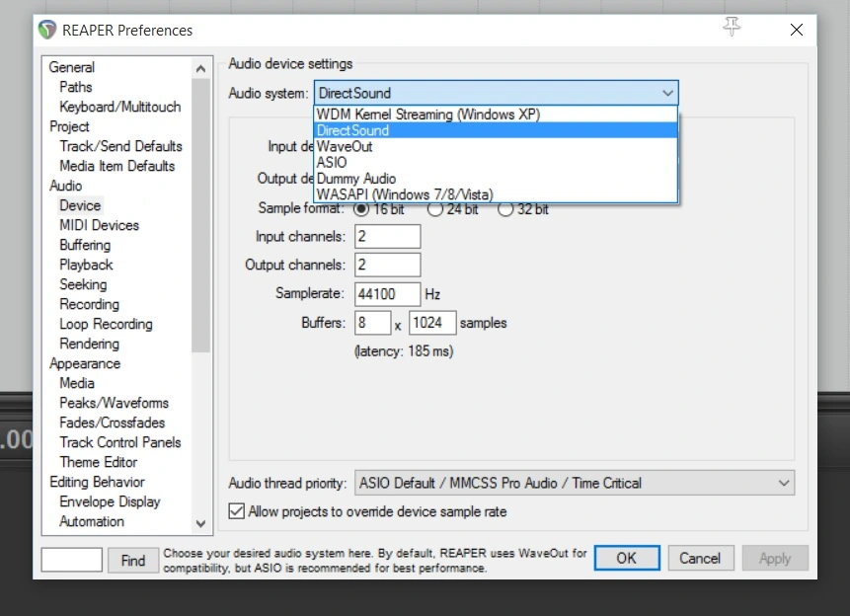Collapse the Audio system dropdown

[x=667, y=93]
